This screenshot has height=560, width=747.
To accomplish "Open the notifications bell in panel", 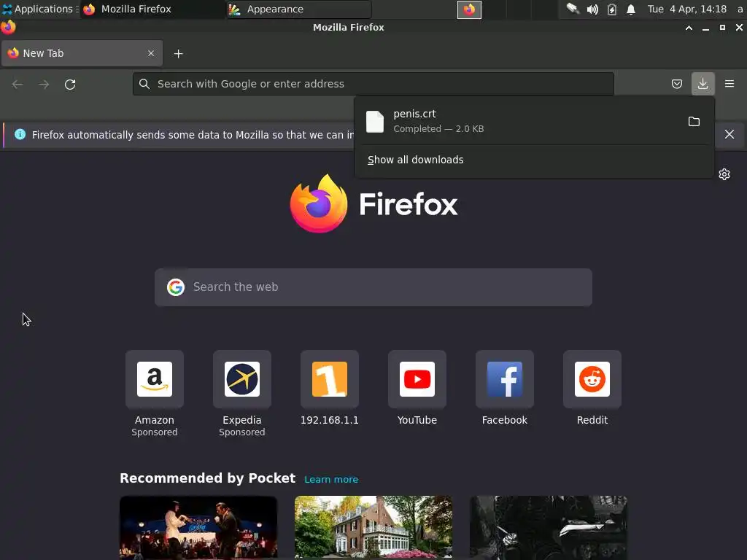I will [631, 9].
